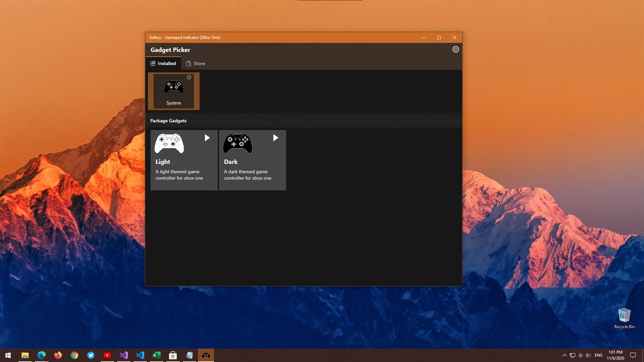This screenshot has width=644, height=362.
Task: Run the Dark gadget via its play button
Action: pos(275,138)
